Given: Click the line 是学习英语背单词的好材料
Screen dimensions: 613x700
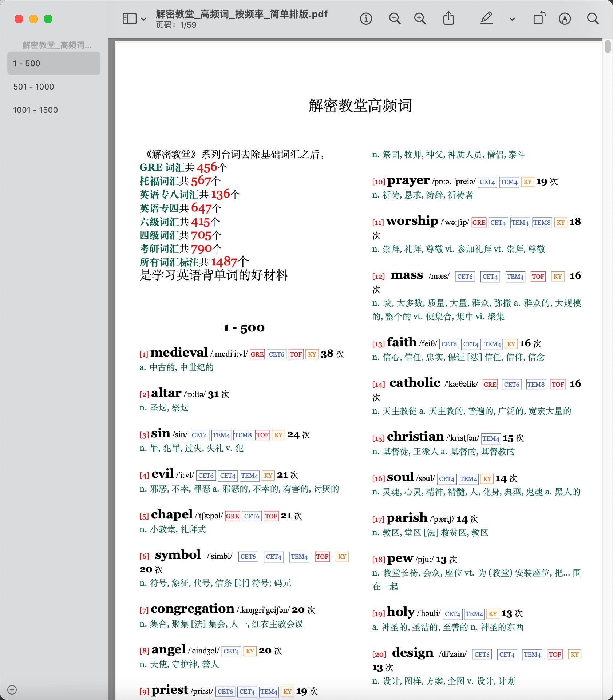Looking at the screenshot, I should pyautogui.click(x=213, y=275).
